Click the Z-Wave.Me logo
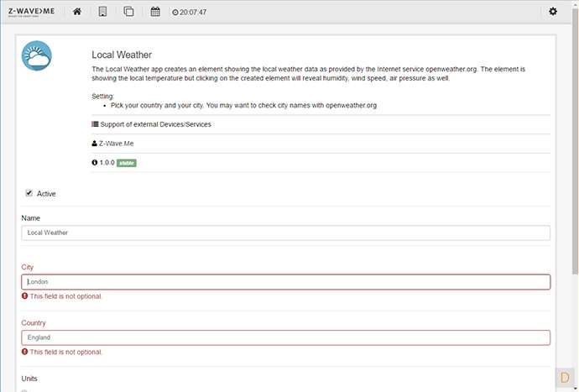The width and height of the screenshot is (579, 392). (x=31, y=12)
